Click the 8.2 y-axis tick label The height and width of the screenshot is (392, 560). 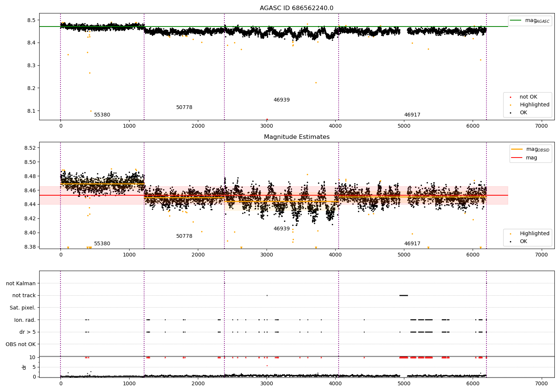pyautogui.click(x=31, y=88)
